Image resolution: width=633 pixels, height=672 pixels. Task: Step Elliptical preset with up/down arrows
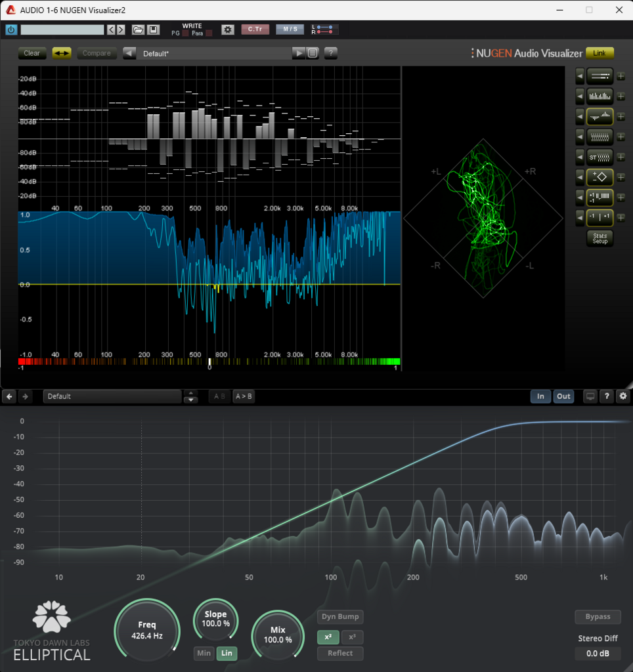coord(191,396)
